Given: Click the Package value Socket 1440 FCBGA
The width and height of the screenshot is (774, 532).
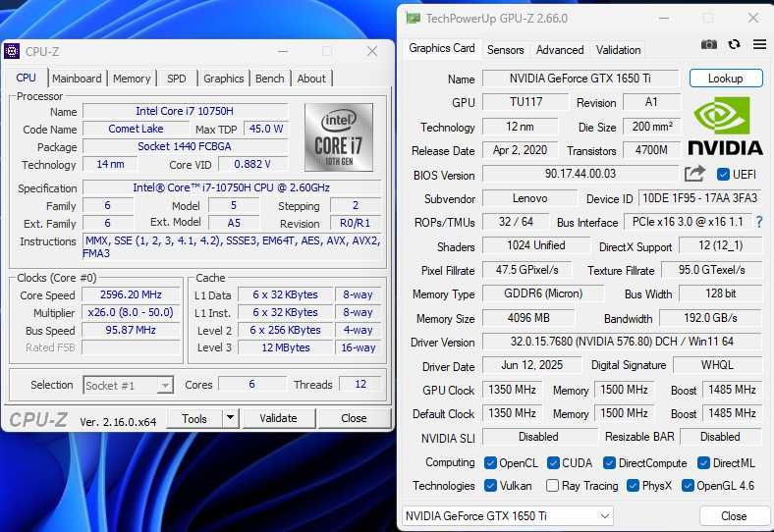Looking at the screenshot, I should 185,146.
